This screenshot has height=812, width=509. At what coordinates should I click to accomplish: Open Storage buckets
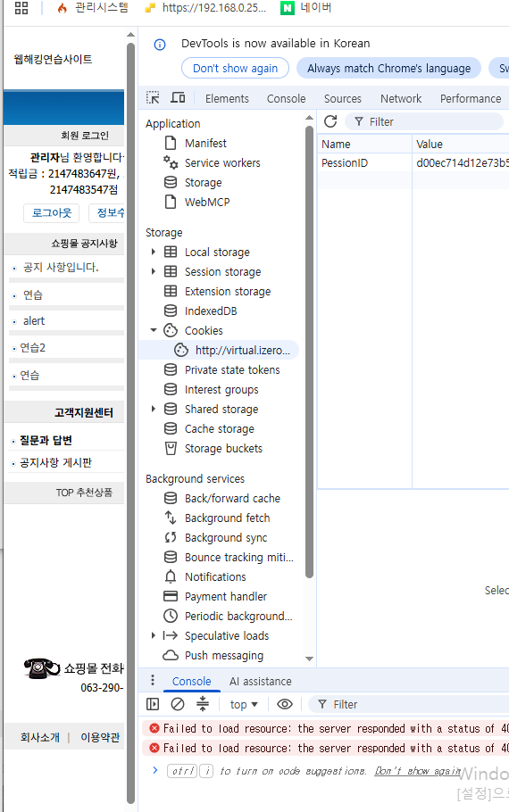[x=223, y=449]
